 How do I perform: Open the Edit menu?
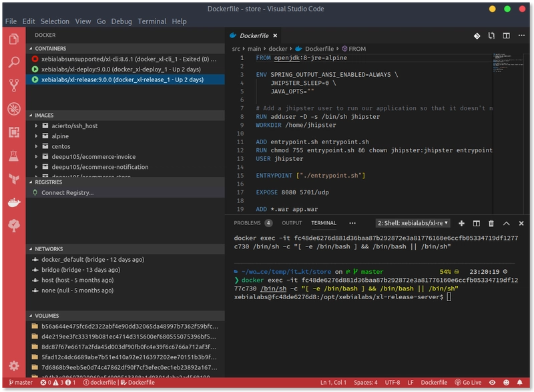pos(29,21)
